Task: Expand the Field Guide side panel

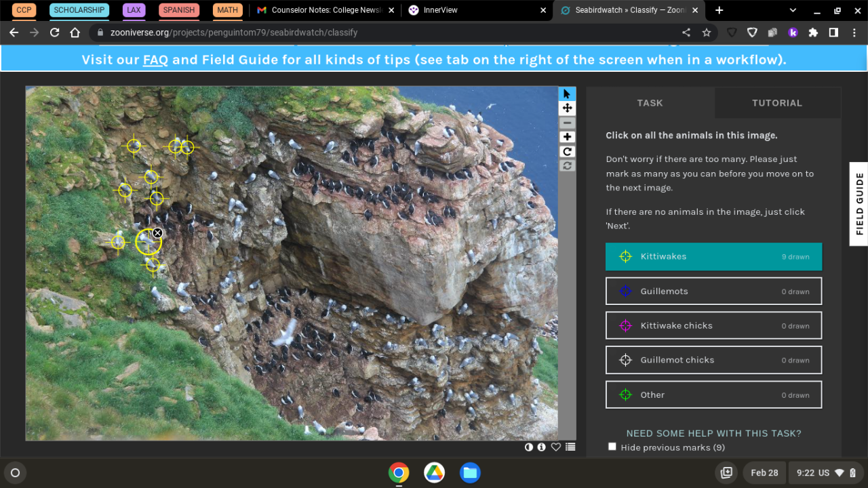Action: coord(859,204)
